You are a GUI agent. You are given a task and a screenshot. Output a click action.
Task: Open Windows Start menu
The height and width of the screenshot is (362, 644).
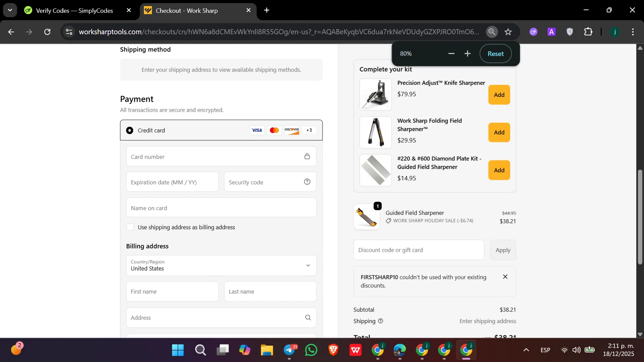(x=178, y=350)
